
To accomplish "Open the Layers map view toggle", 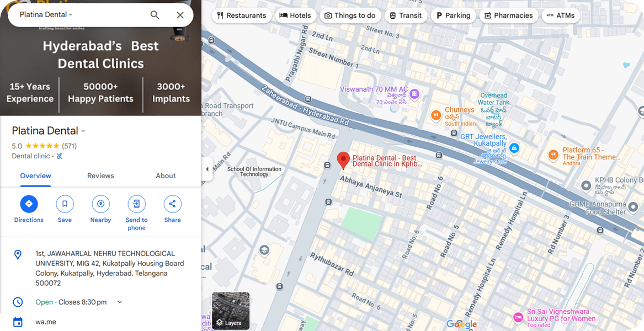I will click(231, 311).
